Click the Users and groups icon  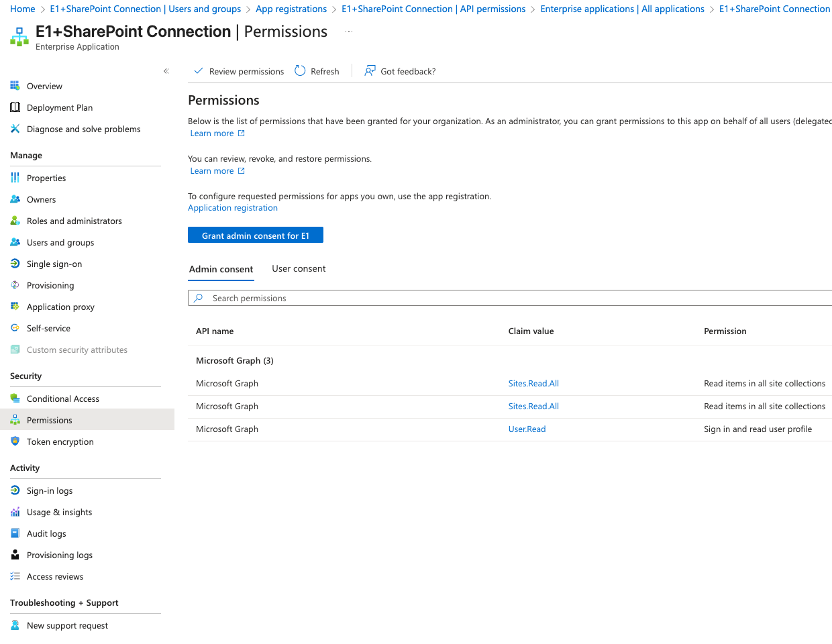point(15,242)
